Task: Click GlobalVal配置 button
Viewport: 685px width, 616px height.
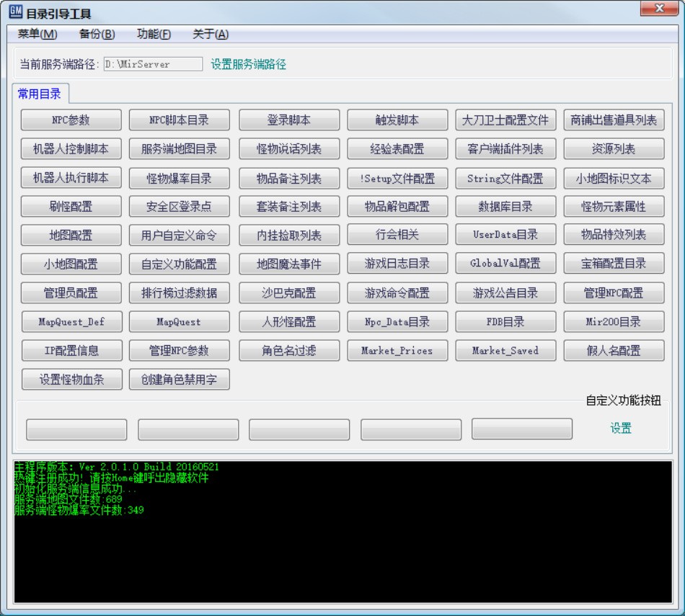Action: pyautogui.click(x=505, y=263)
